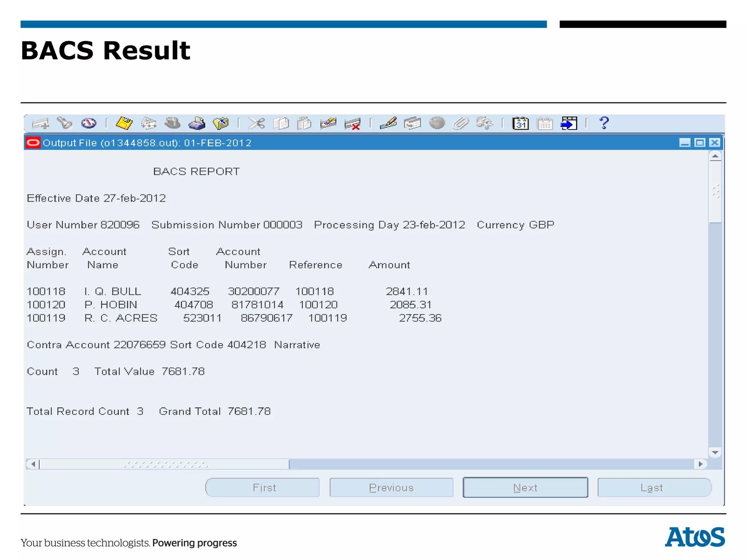Click the Output File title bar text
This screenshot has height=560, width=747.
coord(147,143)
